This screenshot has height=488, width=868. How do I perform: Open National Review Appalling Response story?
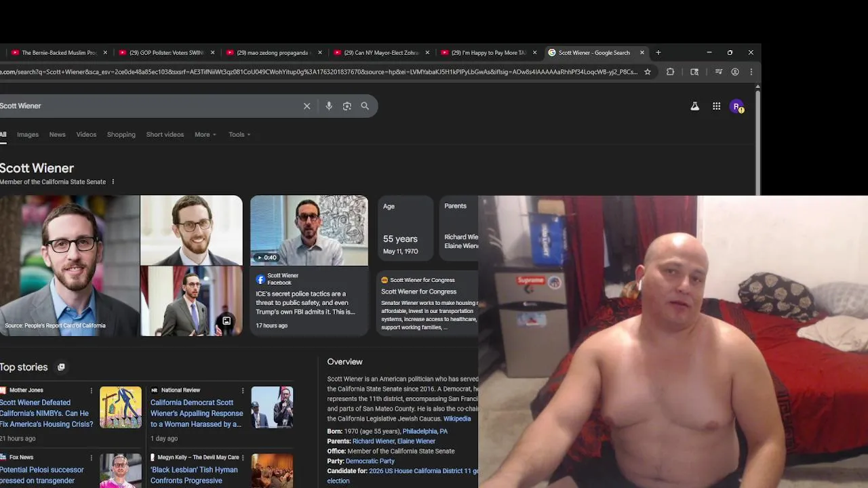[197, 413]
